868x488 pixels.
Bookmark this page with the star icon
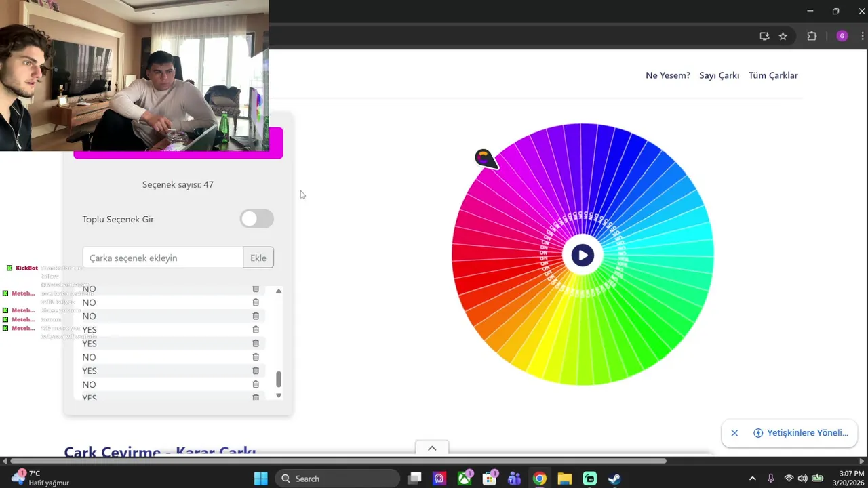point(783,36)
